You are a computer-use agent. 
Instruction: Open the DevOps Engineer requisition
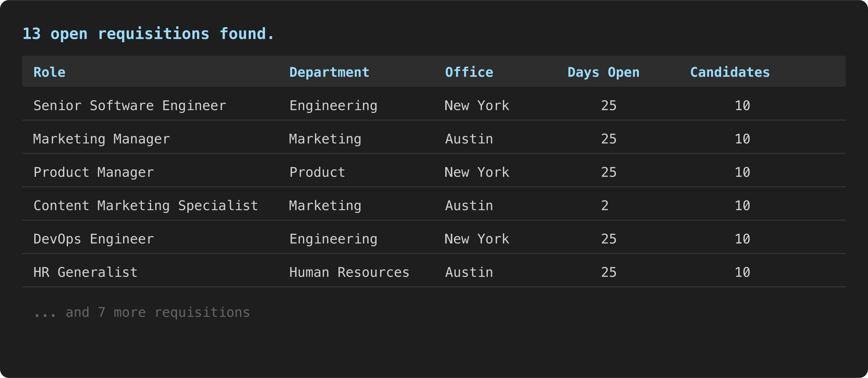point(434,239)
